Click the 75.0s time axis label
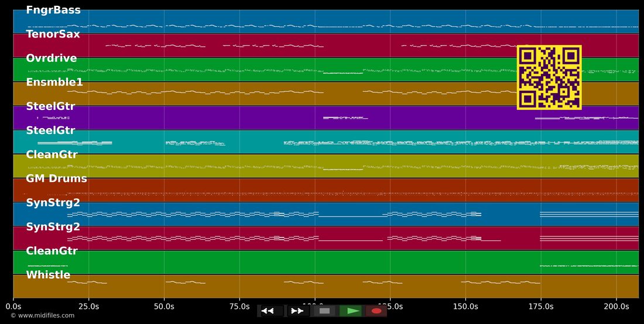Viewport: 644px width, 324px height. click(239, 307)
